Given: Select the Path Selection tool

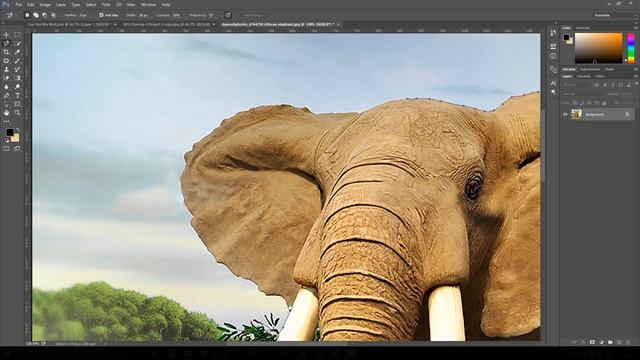Looking at the screenshot, I should tap(6, 104).
